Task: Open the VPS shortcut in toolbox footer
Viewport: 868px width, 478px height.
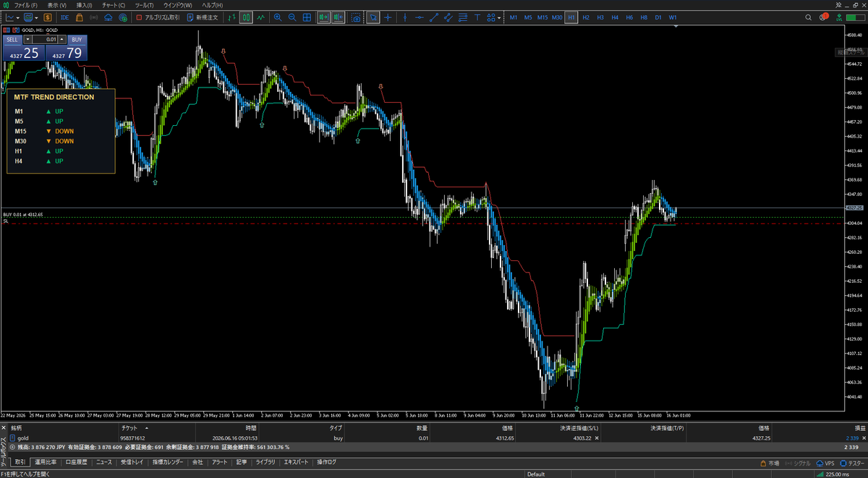Action: pyautogui.click(x=824, y=463)
